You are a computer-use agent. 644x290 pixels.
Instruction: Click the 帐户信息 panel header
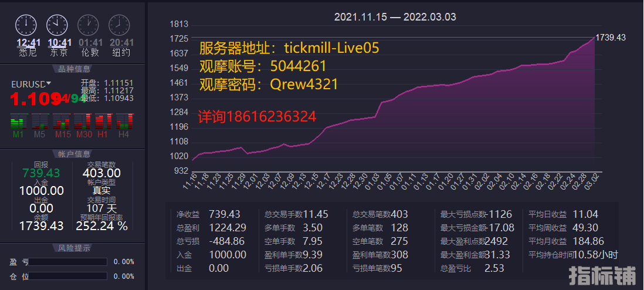click(x=74, y=154)
